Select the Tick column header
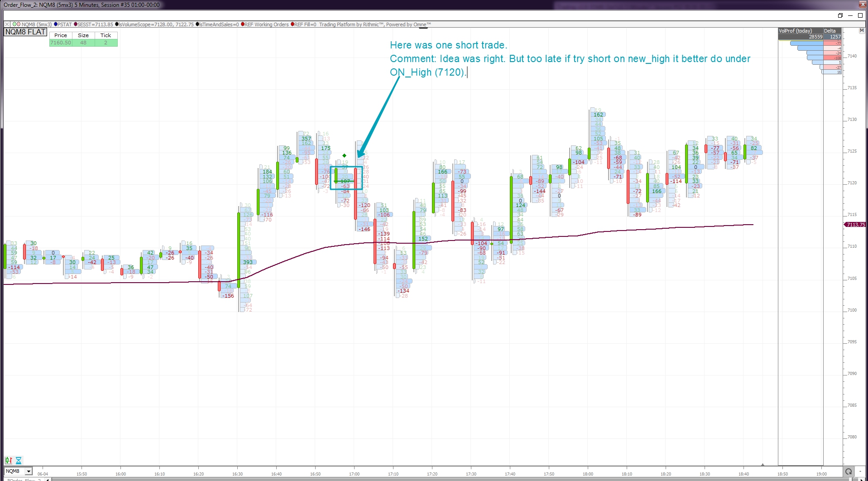The height and width of the screenshot is (481, 868). (x=106, y=35)
